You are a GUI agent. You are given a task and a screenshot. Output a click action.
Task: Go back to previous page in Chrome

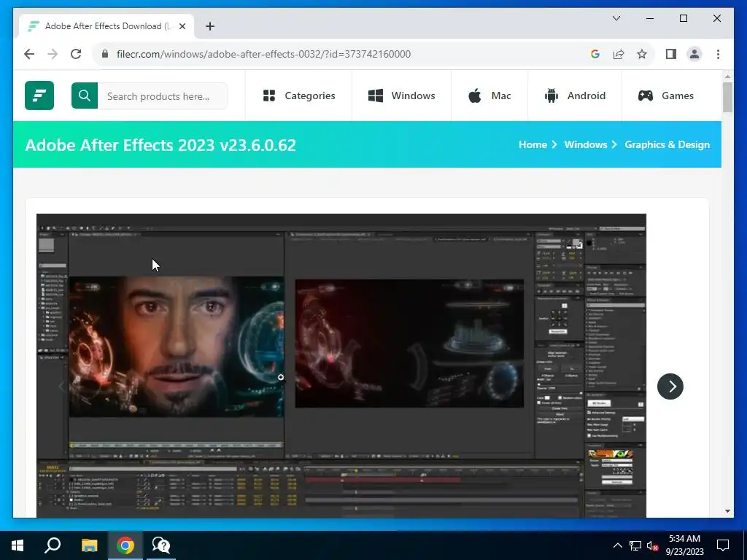[x=29, y=54]
